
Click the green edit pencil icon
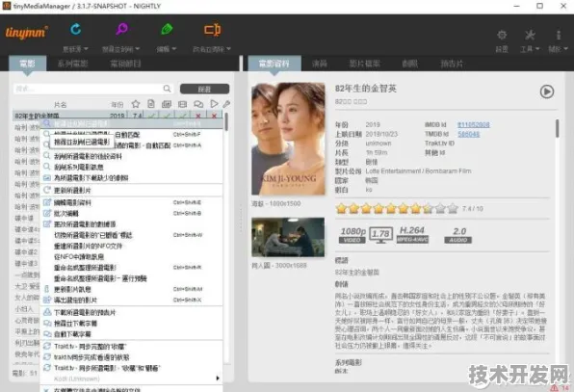click(167, 29)
